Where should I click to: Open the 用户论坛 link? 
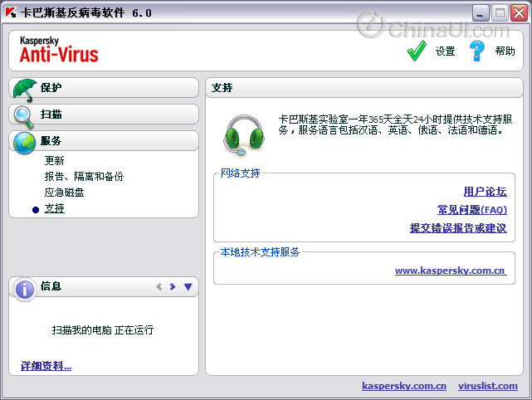486,192
